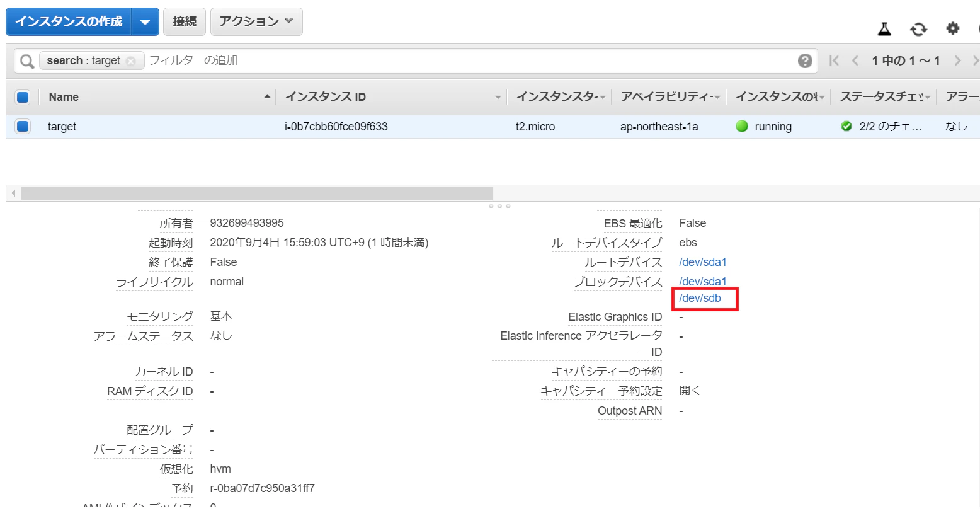
Task: Open the settings gear icon
Action: point(953,28)
